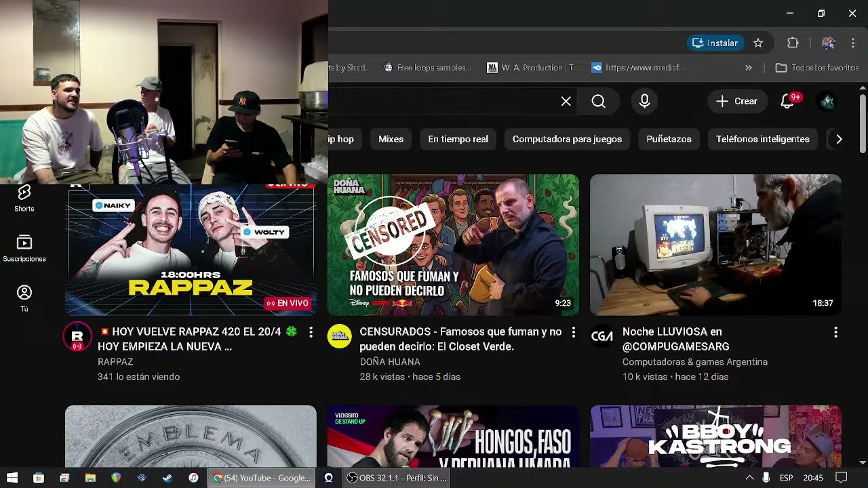Click the YouTube search input field
The width and height of the screenshot is (868, 488).
(441, 101)
